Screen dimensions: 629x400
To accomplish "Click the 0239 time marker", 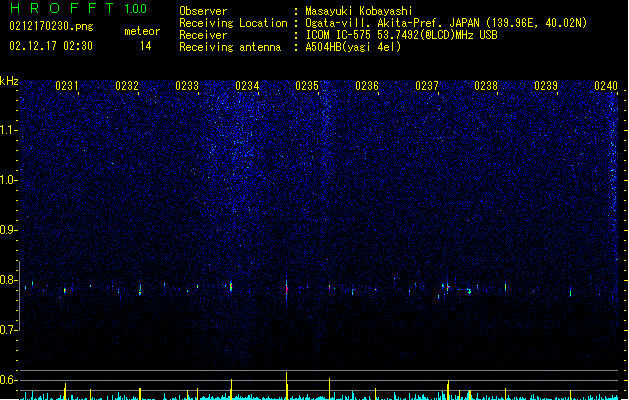I will [x=546, y=86].
